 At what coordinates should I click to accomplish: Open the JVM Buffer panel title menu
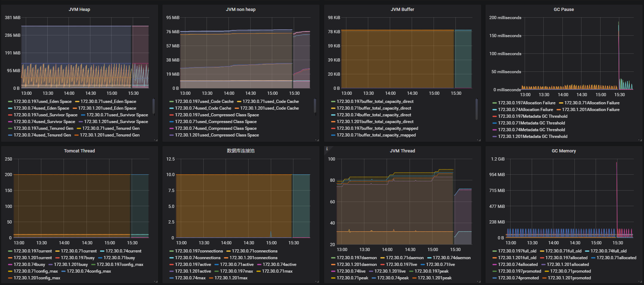coord(402,10)
